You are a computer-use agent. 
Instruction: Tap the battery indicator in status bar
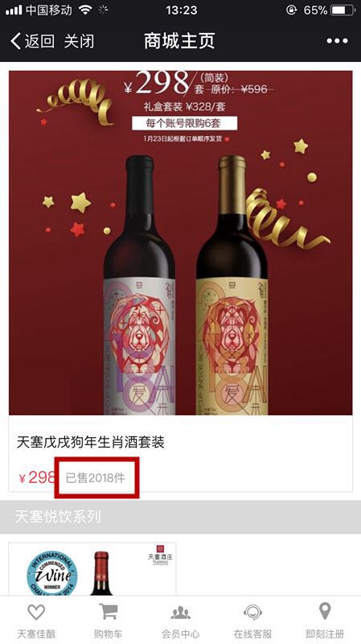[x=343, y=10]
